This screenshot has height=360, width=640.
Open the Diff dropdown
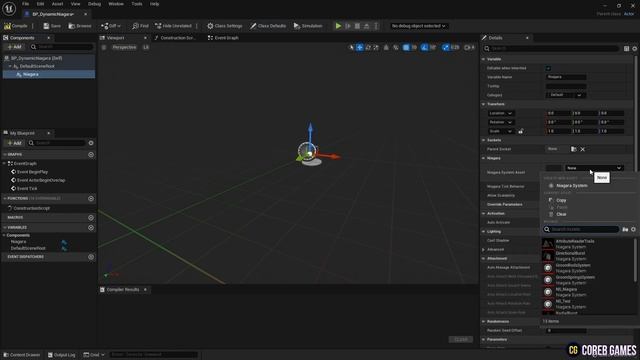pos(111,26)
